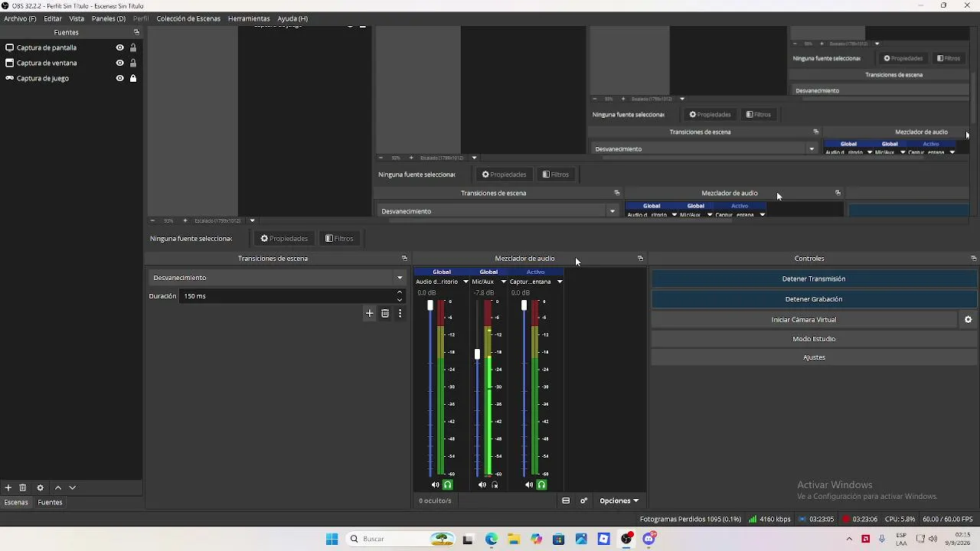Screen dimensions: 980x551
Task: Click the Mic/Aux volume fader handle
Action: pos(477,354)
